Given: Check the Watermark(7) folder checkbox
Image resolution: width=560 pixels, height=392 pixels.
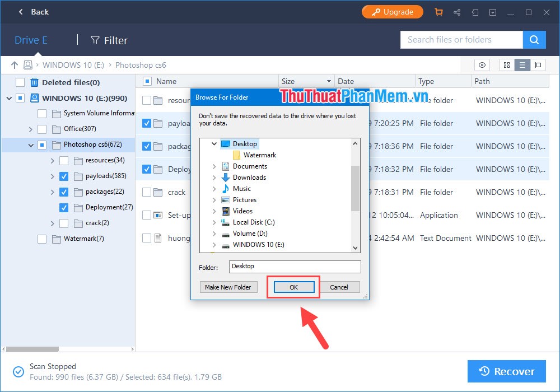Looking at the screenshot, I should pyautogui.click(x=42, y=239).
